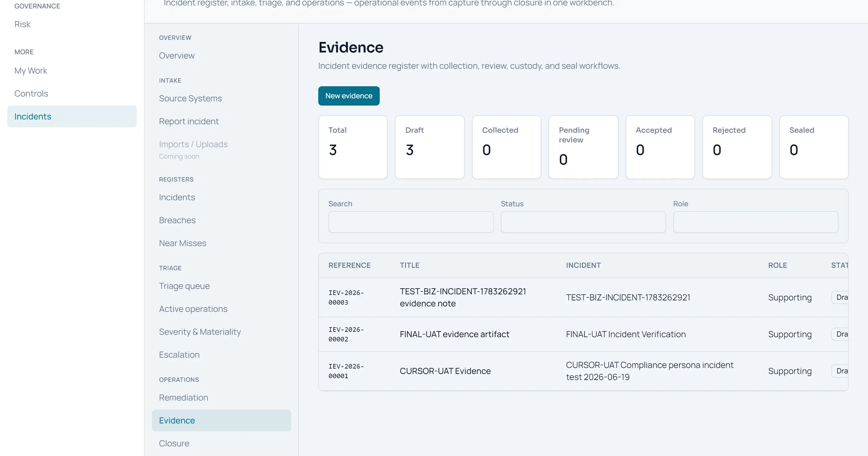Select the Collected count card
The width and height of the screenshot is (868, 456).
tap(506, 147)
